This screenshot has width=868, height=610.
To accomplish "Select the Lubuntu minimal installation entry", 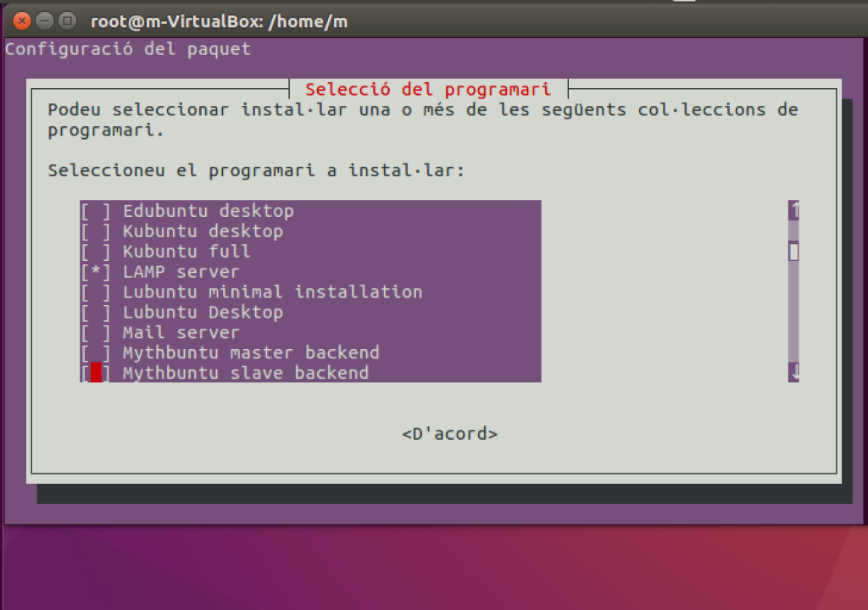I will click(x=272, y=292).
